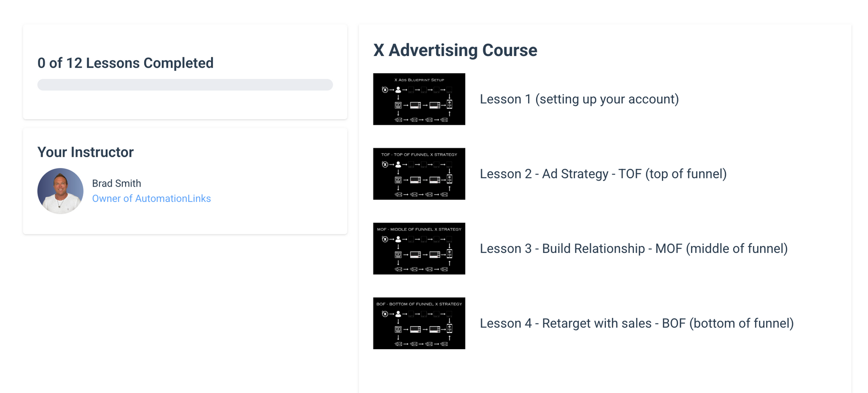Click the X Advertising Course heading

(x=454, y=50)
